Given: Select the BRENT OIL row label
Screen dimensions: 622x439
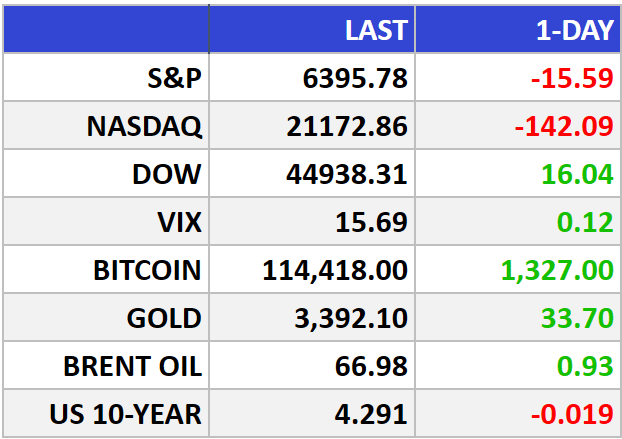Looking at the screenshot, I should click(132, 366).
